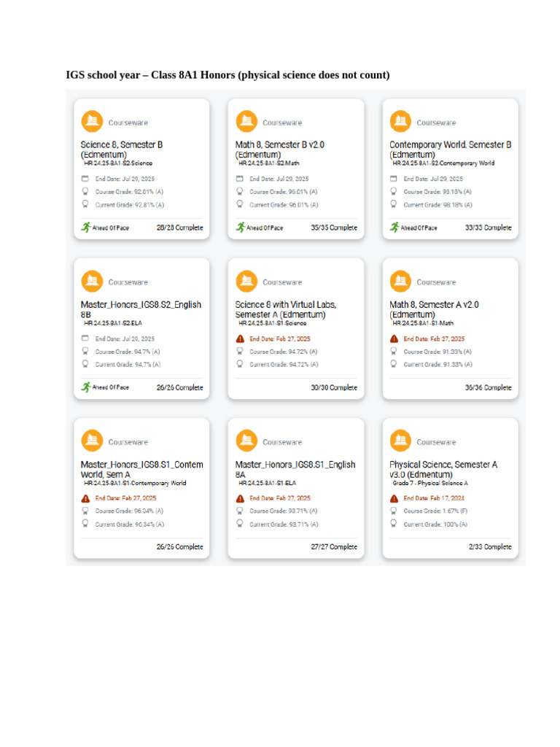Click the red warning icon on Contem World, Sem A card
Screen dimensions: 560x747
point(85,498)
